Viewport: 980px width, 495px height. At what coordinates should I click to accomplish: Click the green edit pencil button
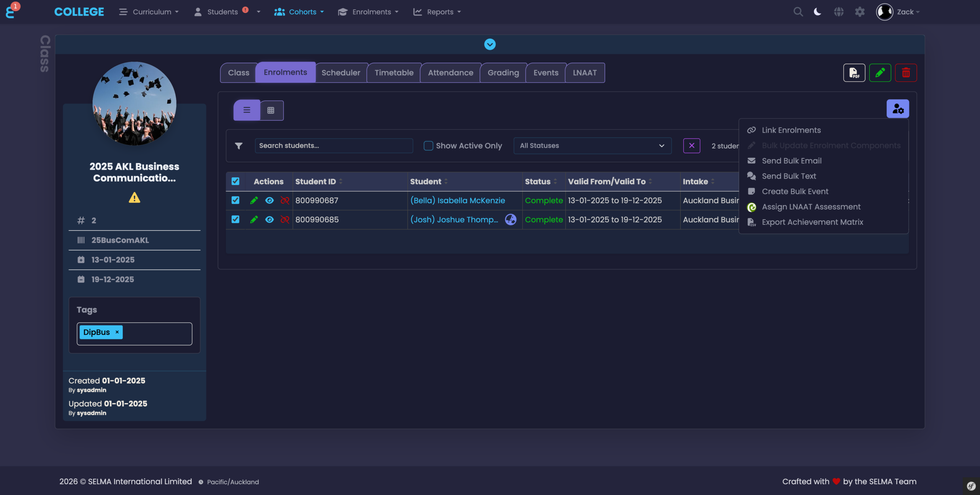pyautogui.click(x=880, y=73)
